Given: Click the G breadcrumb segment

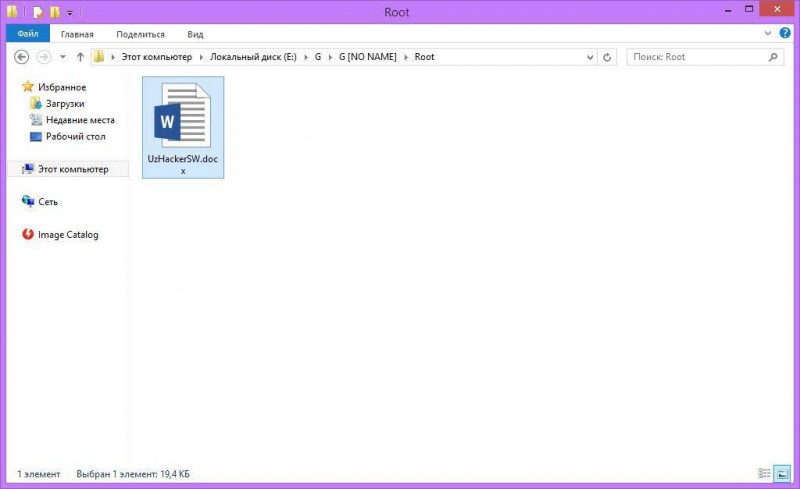Looking at the screenshot, I should point(318,57).
